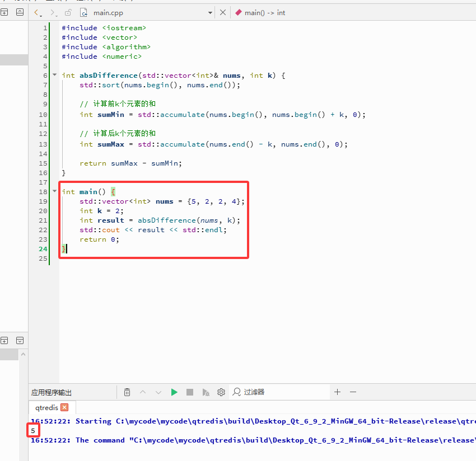Click the #include <numeric> line
Viewport: 476px width, 461px height.
101,57
